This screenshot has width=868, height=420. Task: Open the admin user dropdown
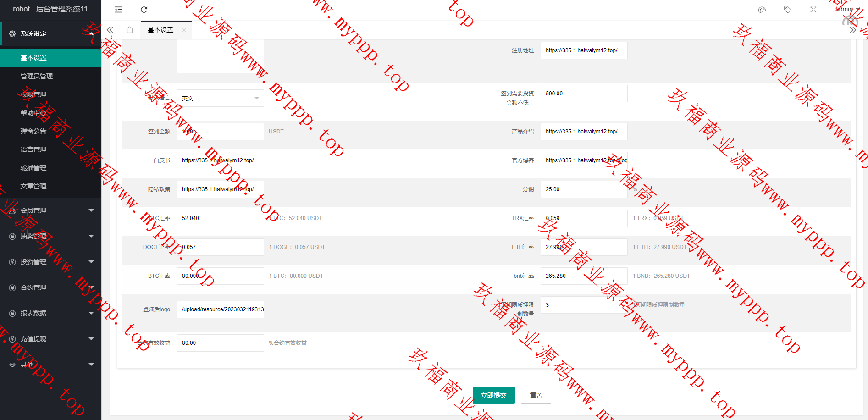click(x=847, y=9)
